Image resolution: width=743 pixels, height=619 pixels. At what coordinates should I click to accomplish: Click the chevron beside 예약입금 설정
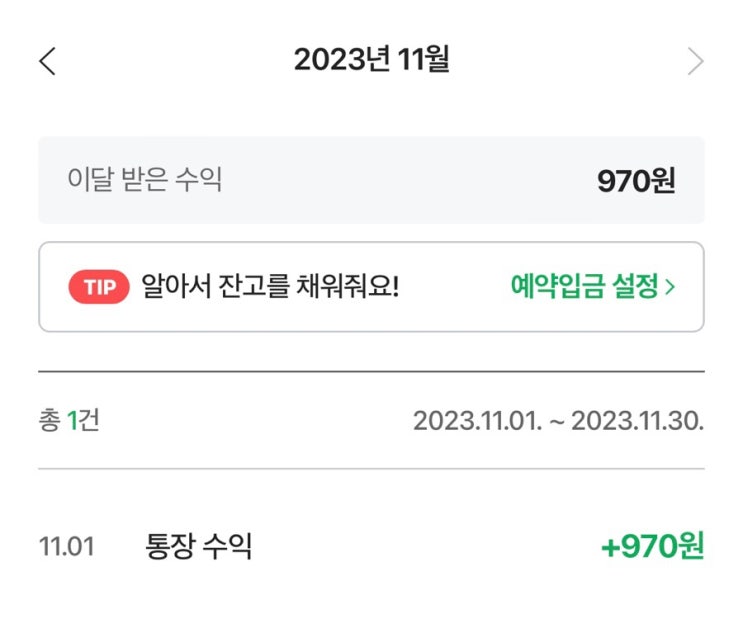(x=670, y=288)
